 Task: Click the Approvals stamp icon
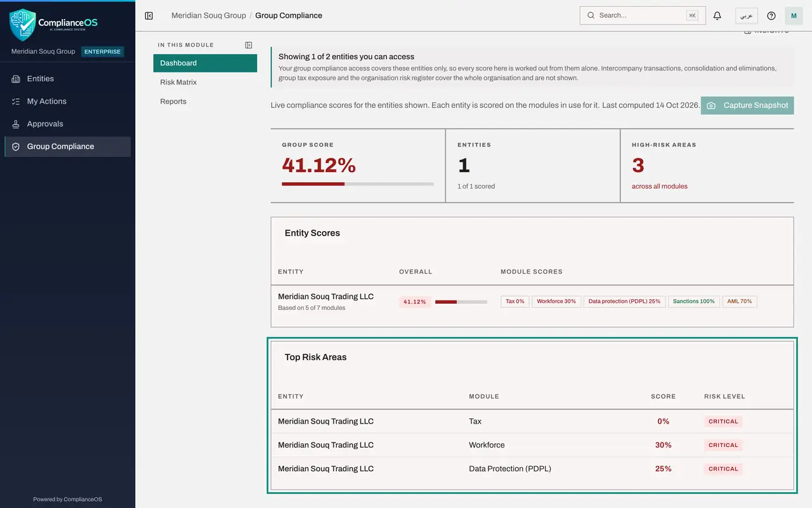(x=16, y=124)
